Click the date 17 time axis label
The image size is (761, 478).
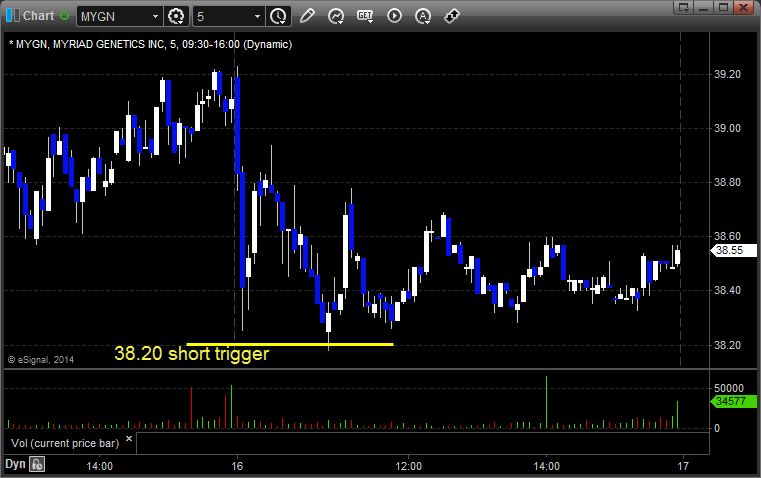click(x=683, y=466)
